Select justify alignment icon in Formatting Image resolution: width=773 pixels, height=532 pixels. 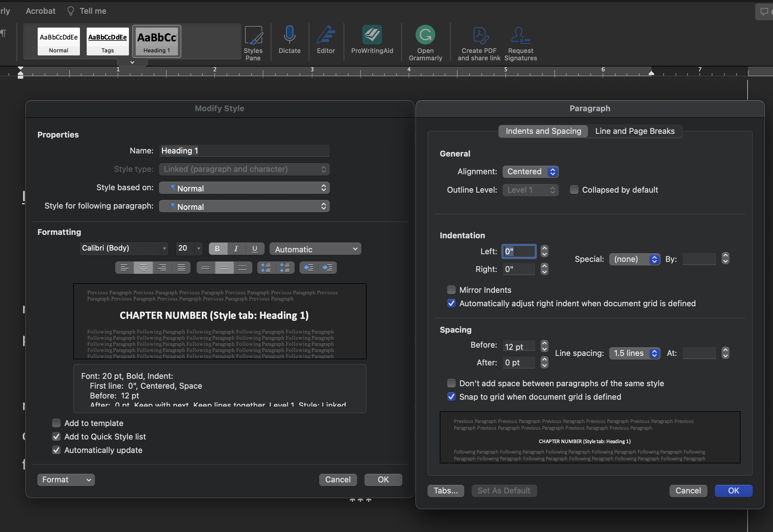point(181,267)
